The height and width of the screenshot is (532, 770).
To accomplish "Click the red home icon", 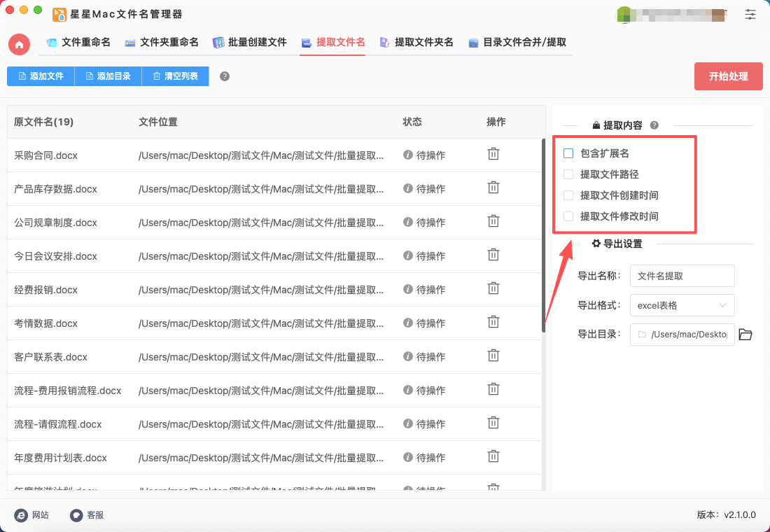I will click(x=19, y=44).
